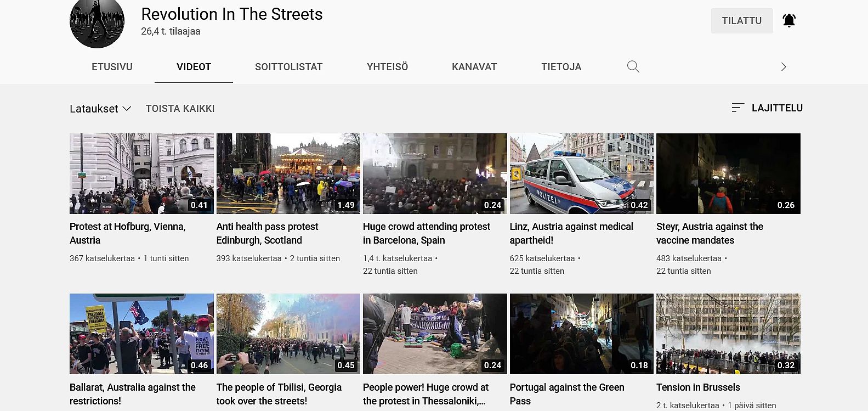Open title 'Linz, Austria against medical apartheid!'
The width and height of the screenshot is (868, 411).
click(571, 233)
